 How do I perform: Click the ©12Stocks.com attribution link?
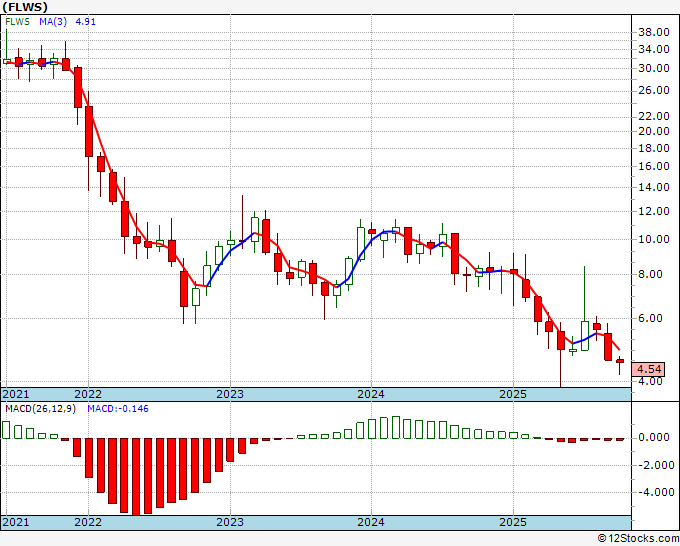click(x=638, y=539)
